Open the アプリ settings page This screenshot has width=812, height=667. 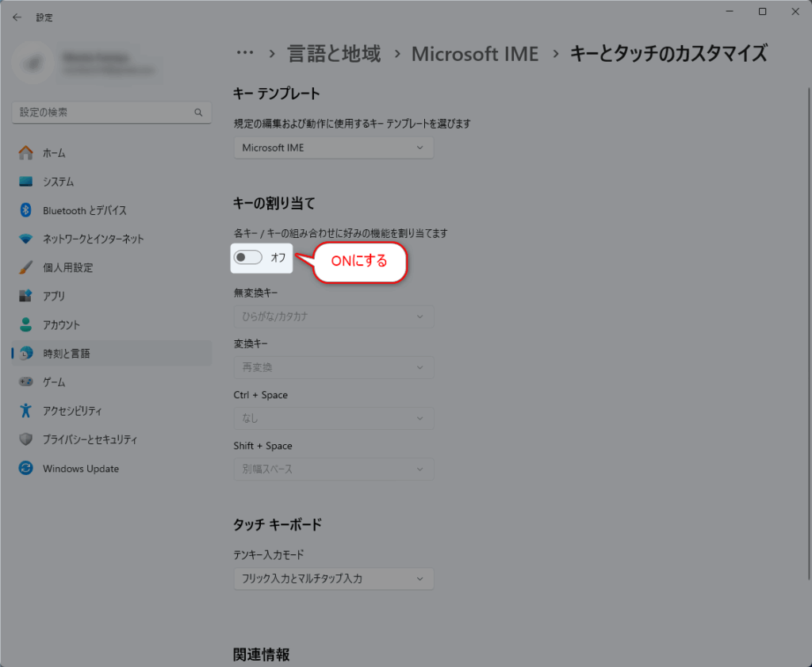[111, 296]
